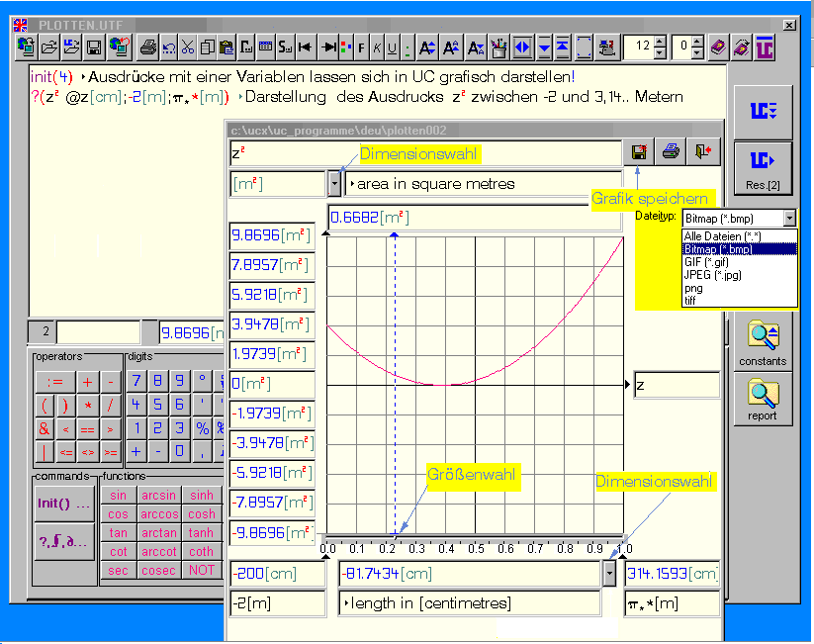Click the scissors cut icon
Screen dimensions: 814x644
[x=187, y=47]
